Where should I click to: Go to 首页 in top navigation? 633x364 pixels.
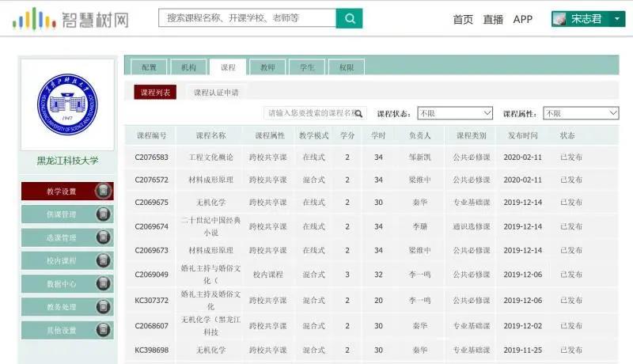pos(463,19)
